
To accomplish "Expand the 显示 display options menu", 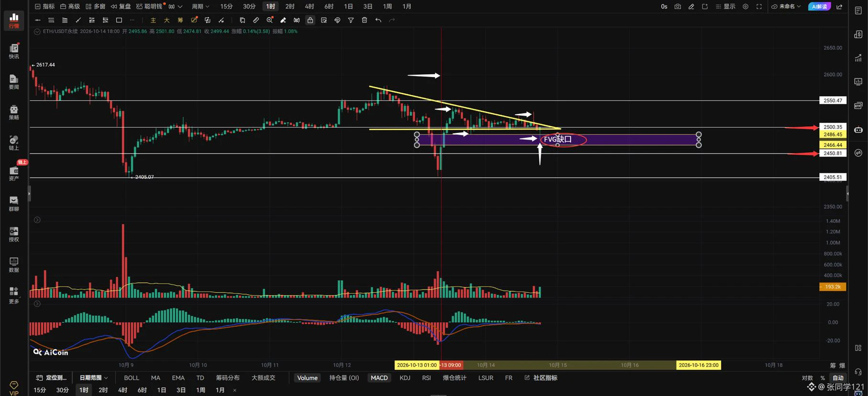I will [x=725, y=7].
